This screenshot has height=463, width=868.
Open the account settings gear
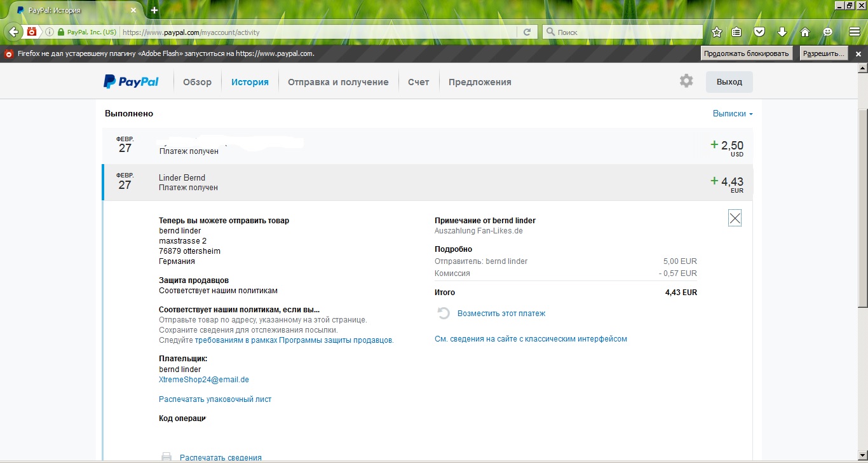click(686, 81)
